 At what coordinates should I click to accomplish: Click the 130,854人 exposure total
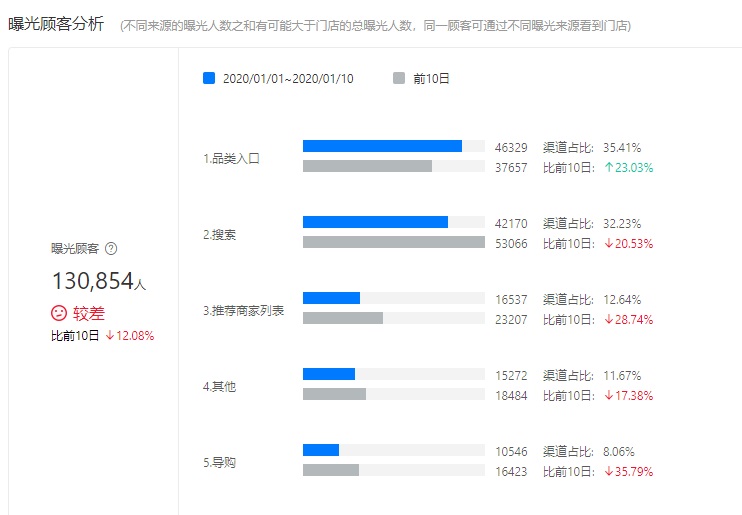99,281
